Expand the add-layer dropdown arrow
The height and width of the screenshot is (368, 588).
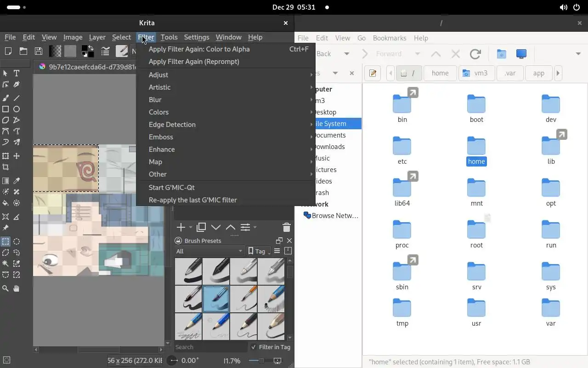[x=191, y=227]
